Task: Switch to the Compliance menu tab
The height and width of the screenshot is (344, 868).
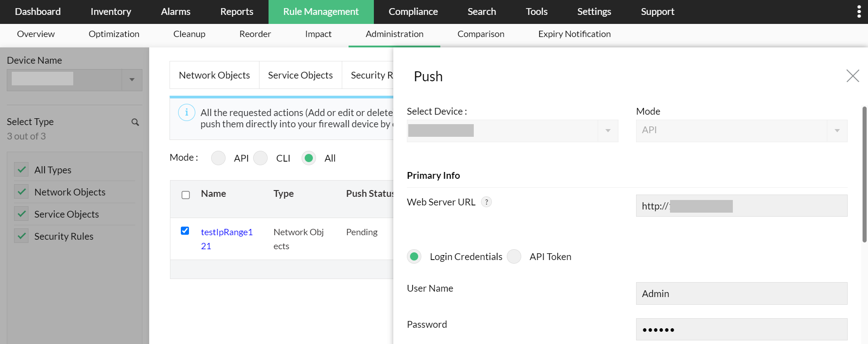Action: coord(413,12)
